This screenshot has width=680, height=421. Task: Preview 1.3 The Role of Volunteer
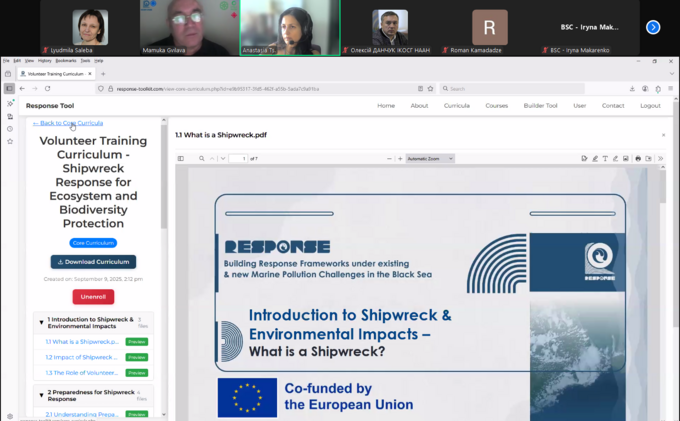pos(137,373)
